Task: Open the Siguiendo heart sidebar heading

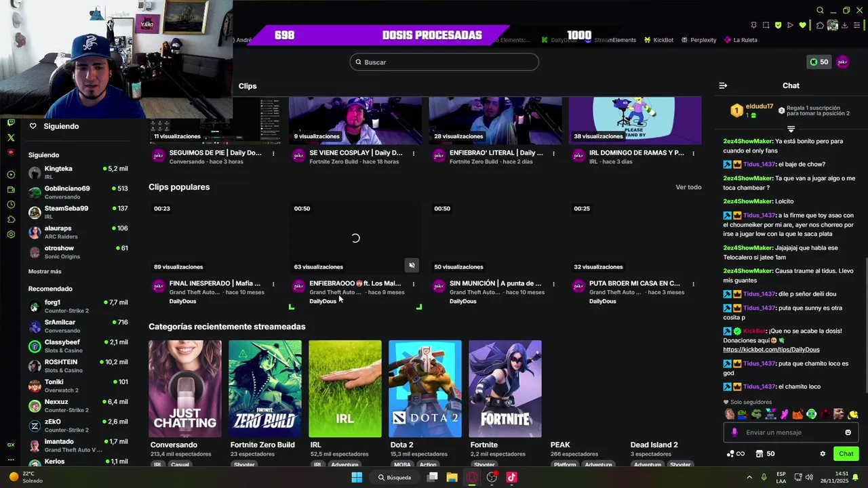Action: (54, 126)
